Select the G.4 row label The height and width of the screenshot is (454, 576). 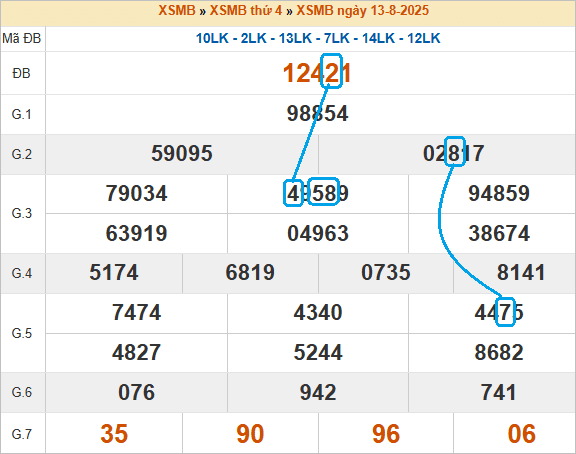coord(22,273)
